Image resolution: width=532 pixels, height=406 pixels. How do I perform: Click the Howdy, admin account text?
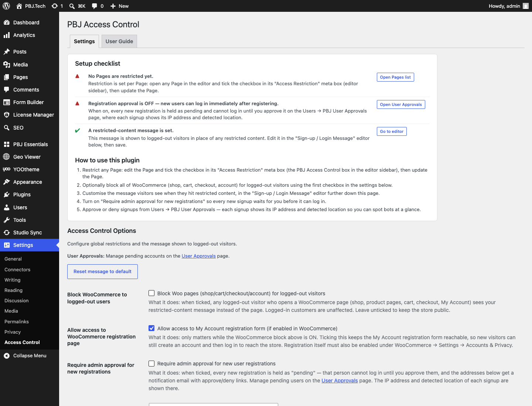504,6
